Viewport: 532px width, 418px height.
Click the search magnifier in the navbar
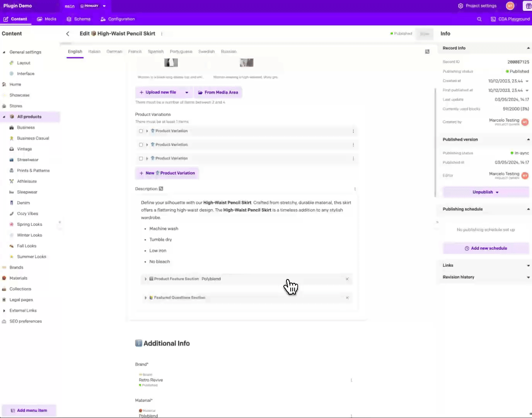tap(479, 19)
